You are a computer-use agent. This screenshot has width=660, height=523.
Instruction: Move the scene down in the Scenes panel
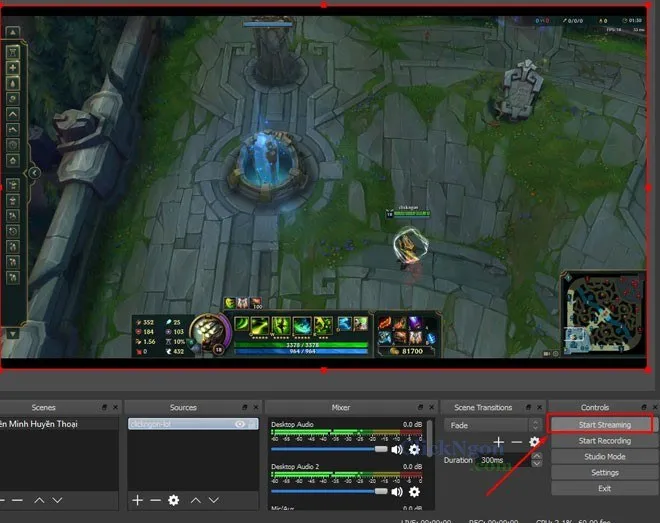point(57,500)
